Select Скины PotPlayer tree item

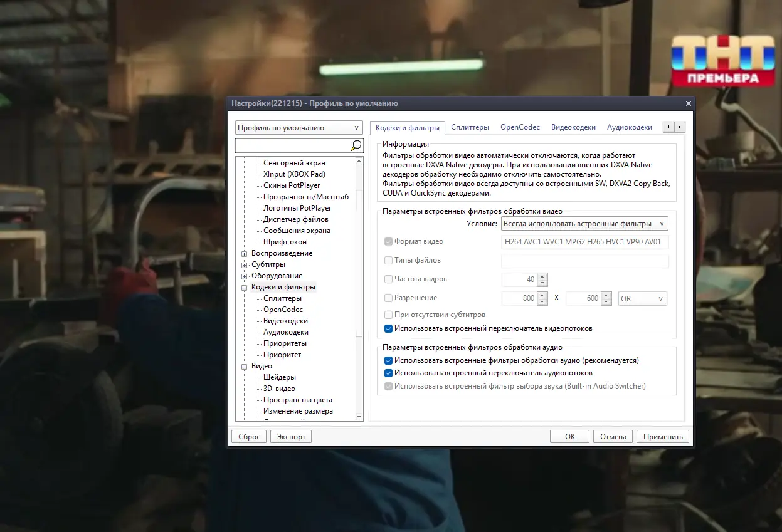point(292,185)
